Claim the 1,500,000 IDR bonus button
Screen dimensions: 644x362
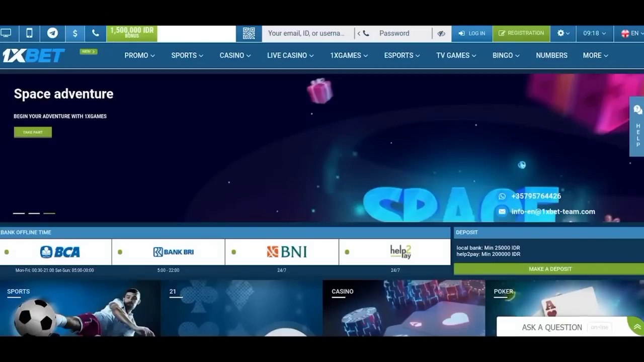[132, 33]
